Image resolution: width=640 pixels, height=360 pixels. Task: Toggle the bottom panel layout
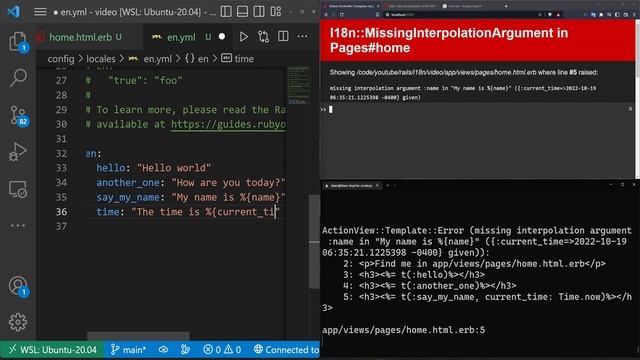[242, 11]
